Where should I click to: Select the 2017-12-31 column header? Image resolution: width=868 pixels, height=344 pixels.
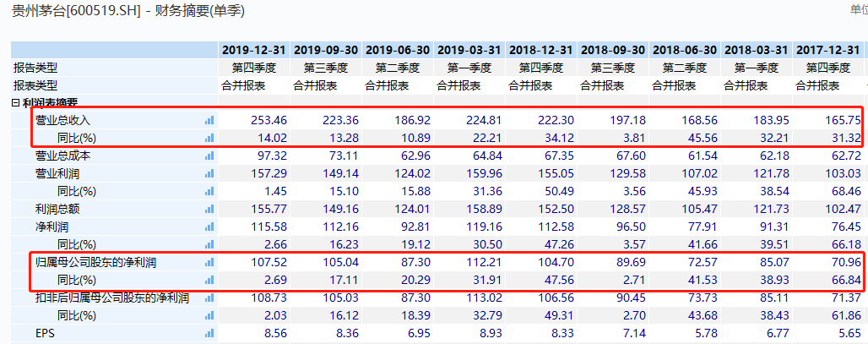(828, 50)
